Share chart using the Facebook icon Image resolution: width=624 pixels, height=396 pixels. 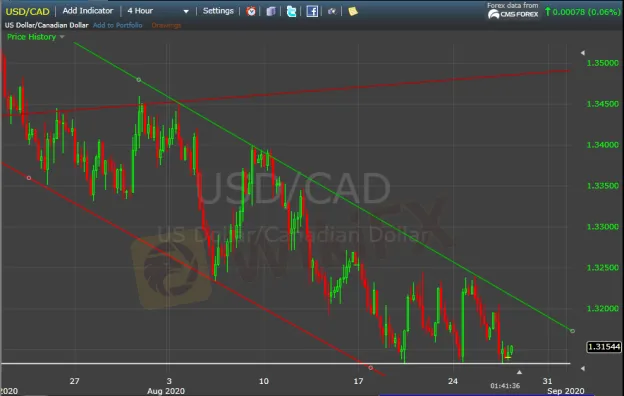click(x=312, y=11)
